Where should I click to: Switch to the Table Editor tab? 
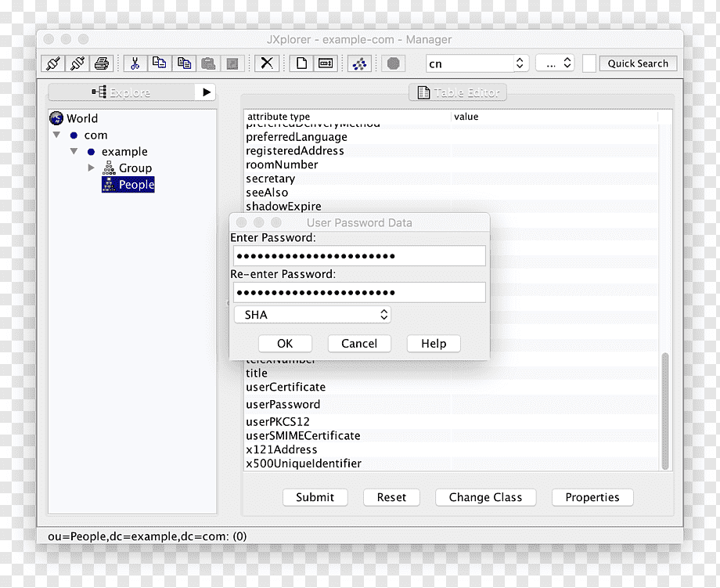[458, 92]
